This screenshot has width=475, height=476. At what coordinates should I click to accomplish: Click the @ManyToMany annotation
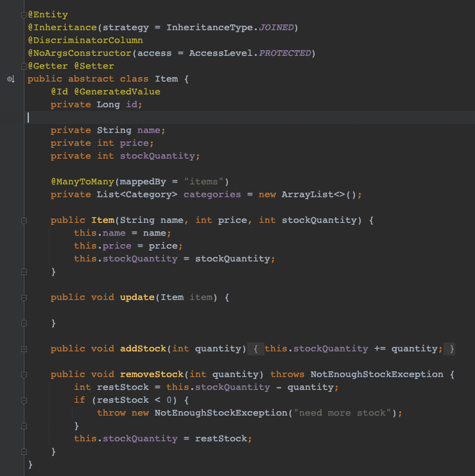(83, 182)
